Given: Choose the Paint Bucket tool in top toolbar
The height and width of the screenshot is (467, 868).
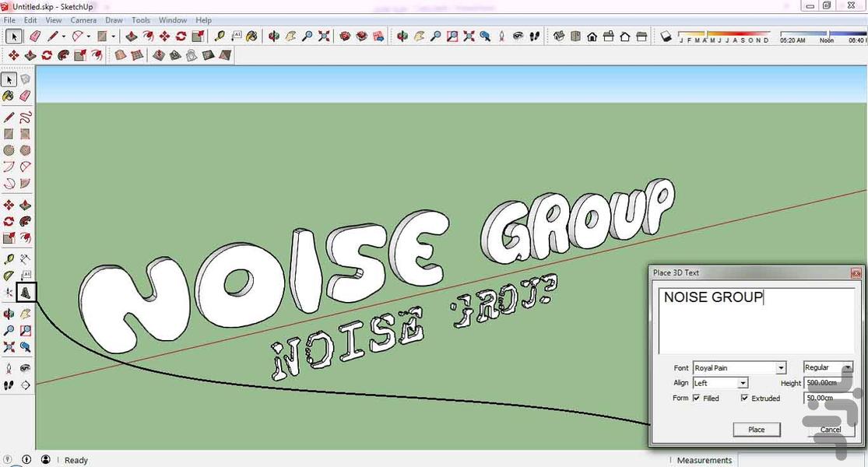Looking at the screenshot, I should pos(251,36).
